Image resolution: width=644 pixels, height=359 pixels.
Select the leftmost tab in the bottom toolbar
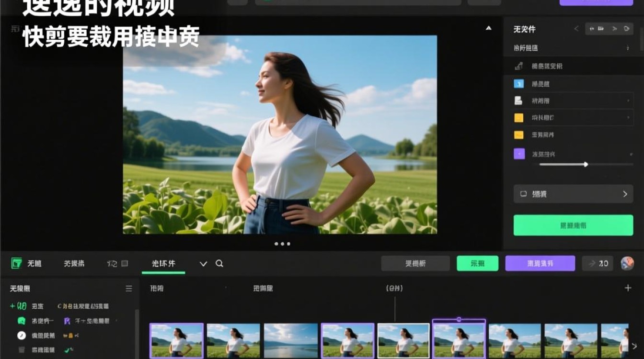coord(34,263)
